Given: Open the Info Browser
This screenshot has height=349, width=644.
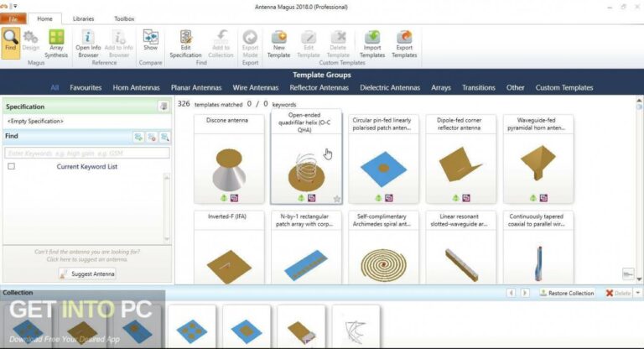Looking at the screenshot, I should click(x=88, y=43).
